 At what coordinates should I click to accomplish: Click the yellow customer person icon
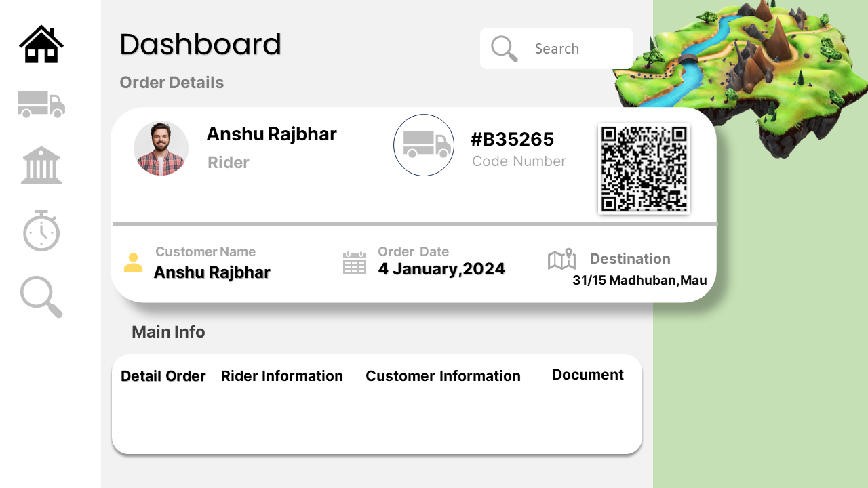click(x=133, y=263)
